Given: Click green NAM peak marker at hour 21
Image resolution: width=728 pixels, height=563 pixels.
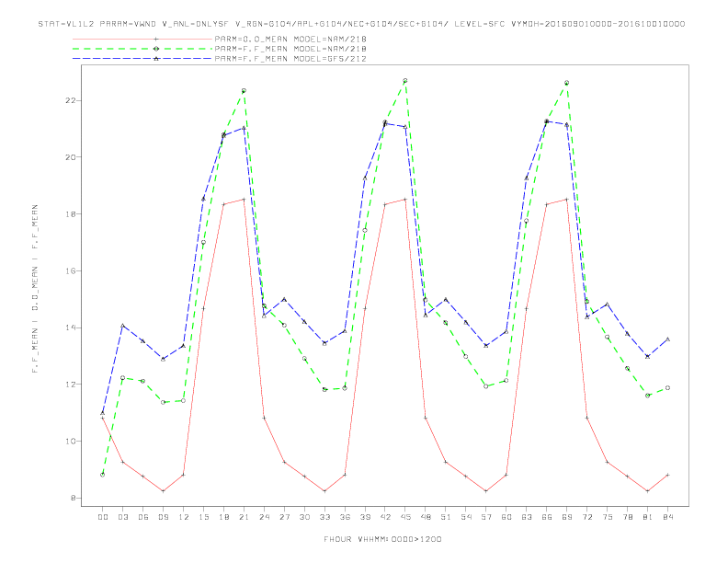Looking at the screenshot, I should point(244,90).
